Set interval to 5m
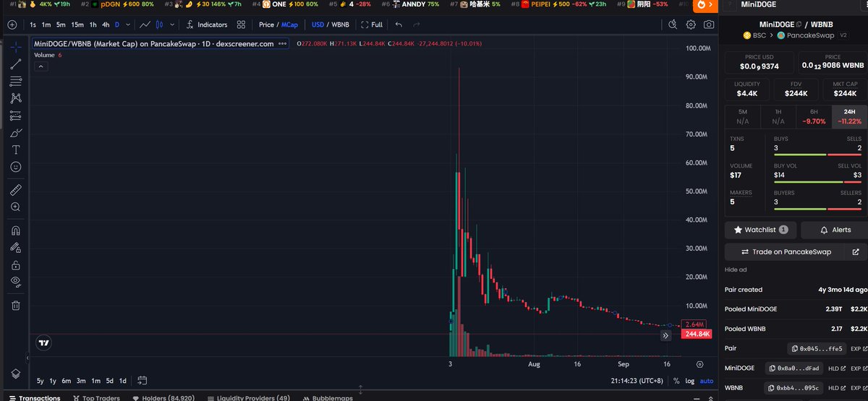Screen dimensions: 868x401 pyautogui.click(x=61, y=25)
